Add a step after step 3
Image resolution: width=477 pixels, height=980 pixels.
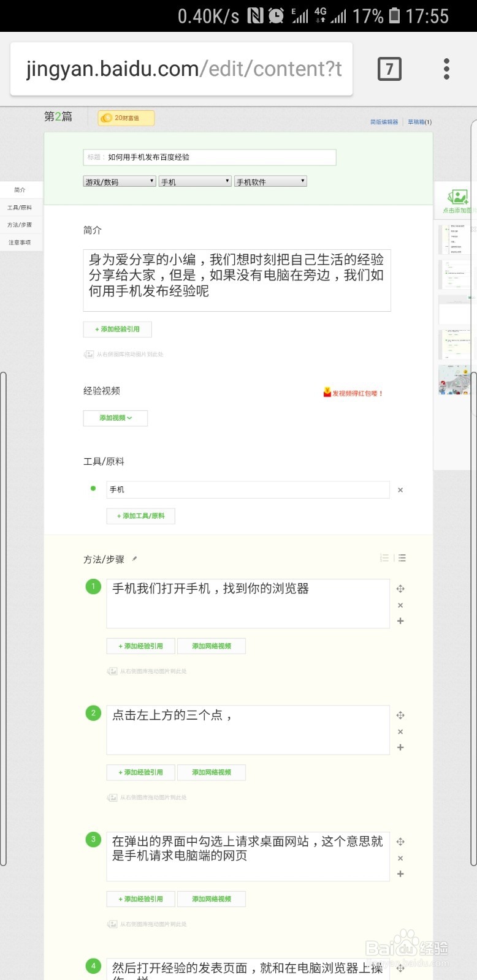(x=400, y=874)
